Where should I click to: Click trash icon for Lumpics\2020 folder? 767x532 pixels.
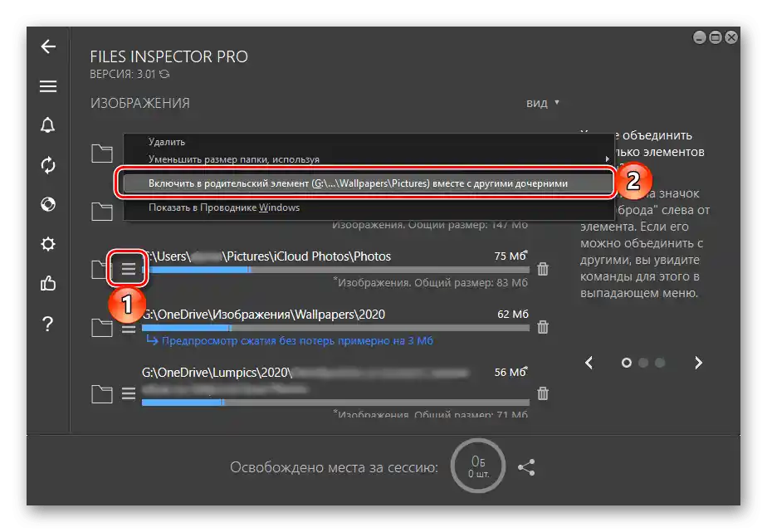click(x=543, y=393)
